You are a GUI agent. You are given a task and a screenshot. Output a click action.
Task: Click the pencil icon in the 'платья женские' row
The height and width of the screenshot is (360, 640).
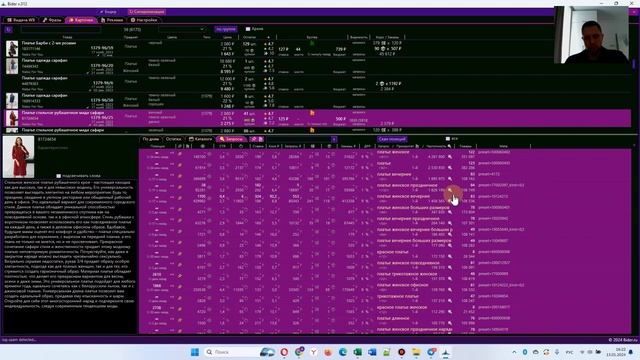pyautogui.click(x=180, y=154)
